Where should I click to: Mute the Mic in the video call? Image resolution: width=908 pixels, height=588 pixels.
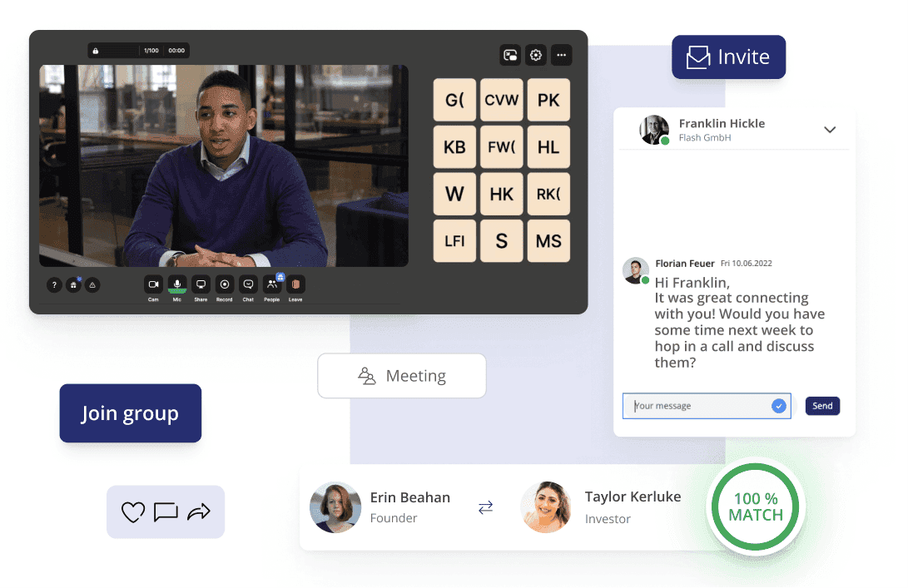pos(176,284)
